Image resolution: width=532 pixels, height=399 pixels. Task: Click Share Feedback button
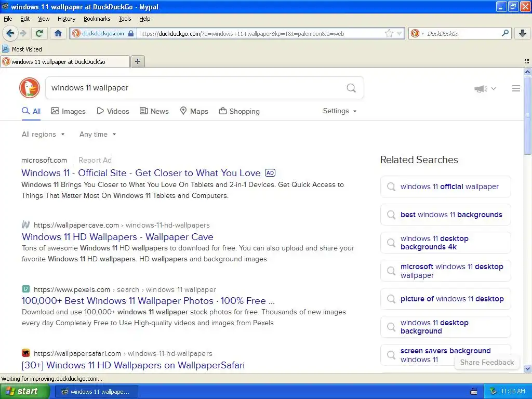[487, 362]
